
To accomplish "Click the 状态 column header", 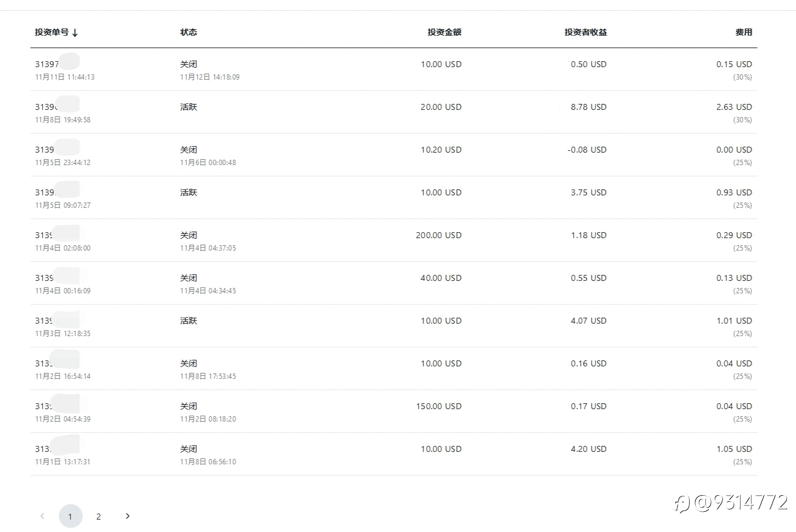I will pyautogui.click(x=188, y=32).
